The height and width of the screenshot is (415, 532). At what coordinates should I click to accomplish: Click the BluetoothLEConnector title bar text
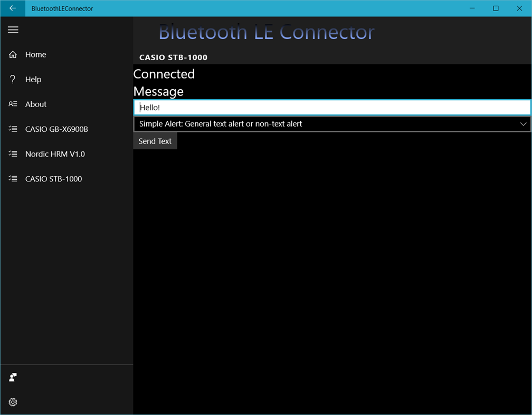(62, 8)
